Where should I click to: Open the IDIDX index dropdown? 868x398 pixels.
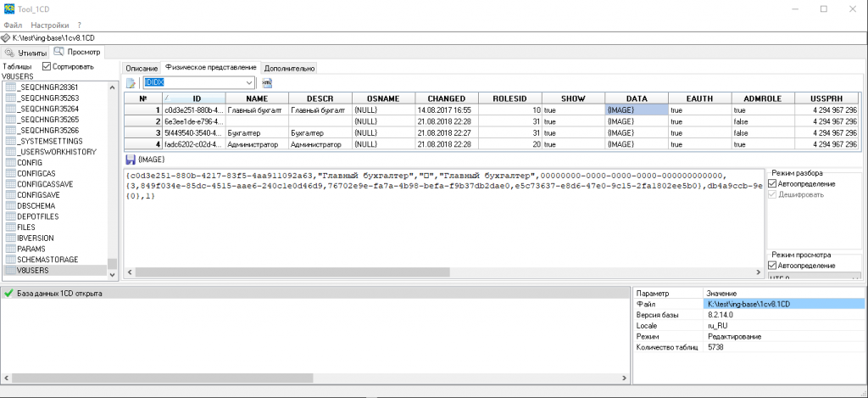(x=248, y=82)
